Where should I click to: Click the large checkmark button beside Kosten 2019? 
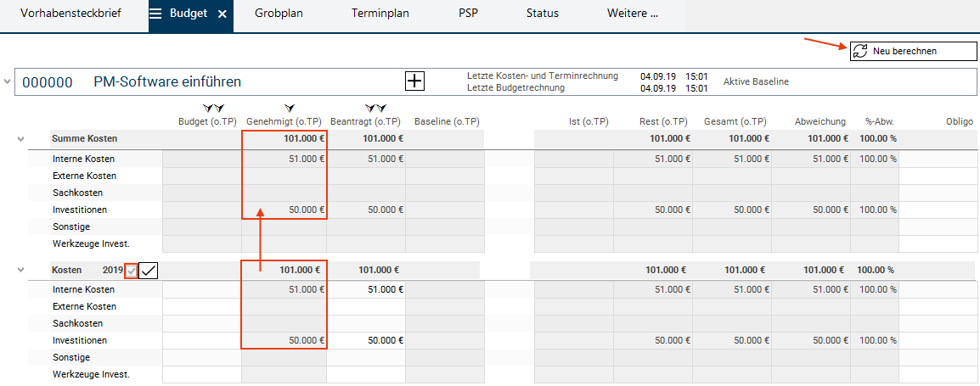148,271
